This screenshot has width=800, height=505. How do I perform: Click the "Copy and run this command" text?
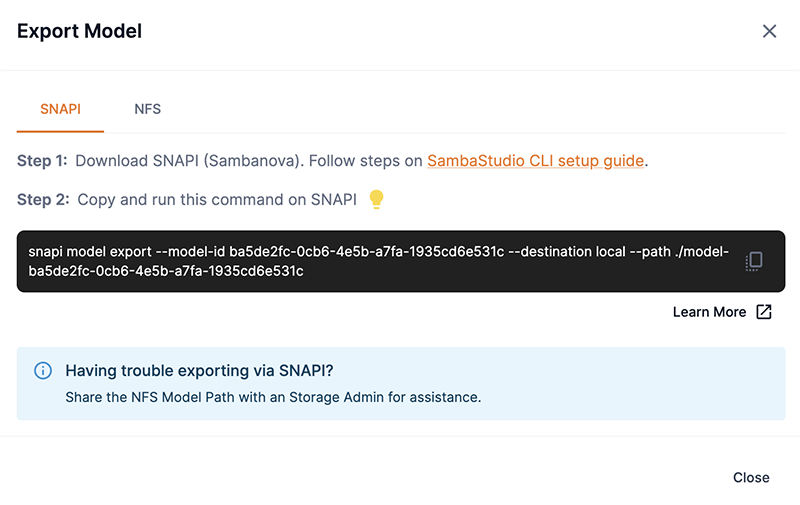click(216, 199)
